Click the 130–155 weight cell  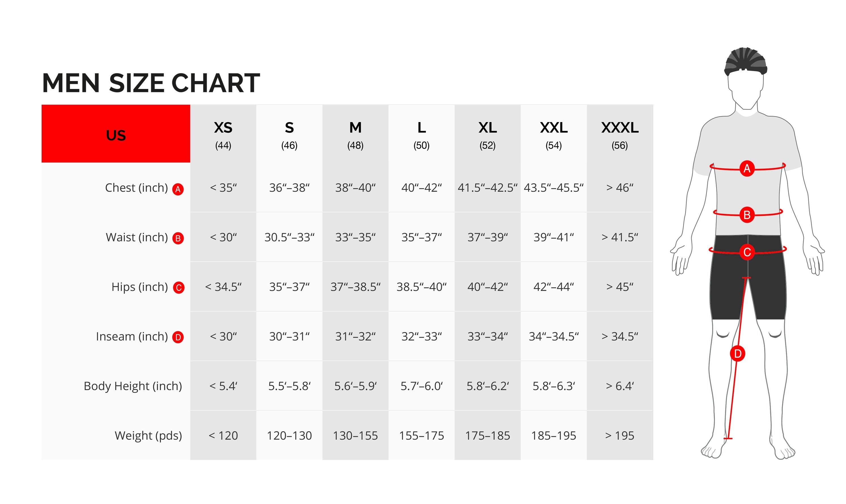355,436
